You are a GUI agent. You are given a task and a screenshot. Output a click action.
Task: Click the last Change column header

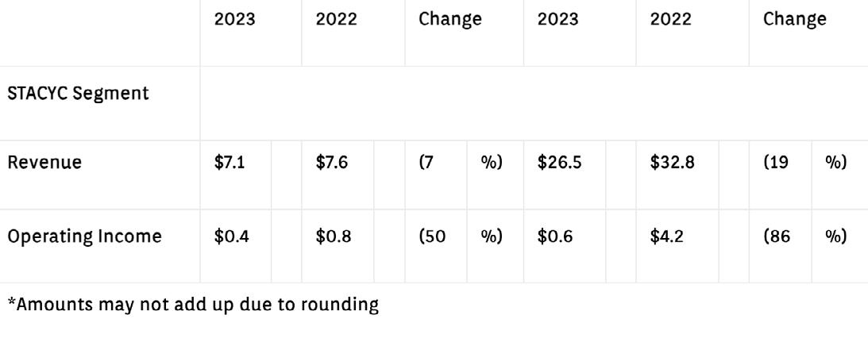[795, 19]
